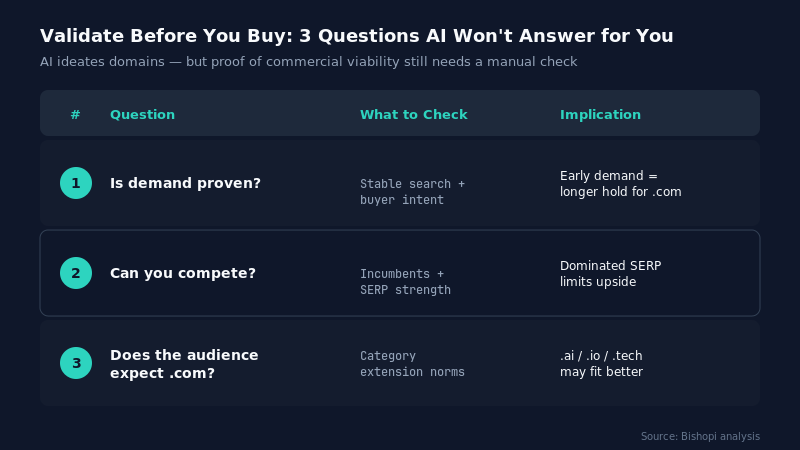Select the 'Implication' column header
The height and width of the screenshot is (450, 800).
601,114
